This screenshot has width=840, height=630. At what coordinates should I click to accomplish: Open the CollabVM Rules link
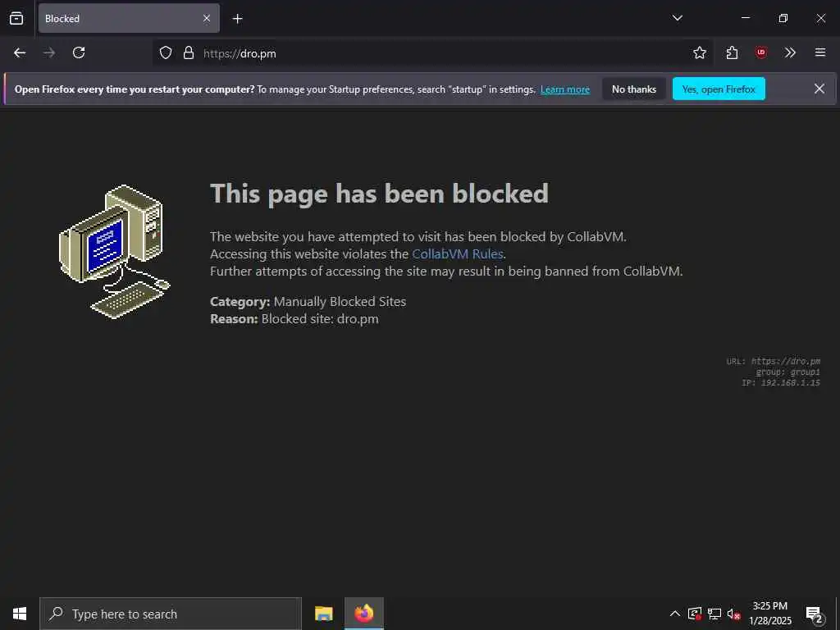coord(458,254)
